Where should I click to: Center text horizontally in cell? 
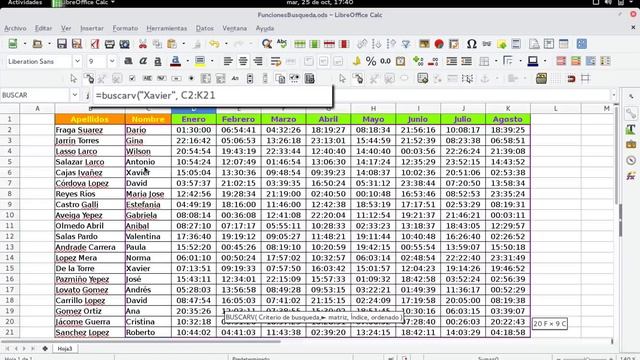(x=243, y=61)
